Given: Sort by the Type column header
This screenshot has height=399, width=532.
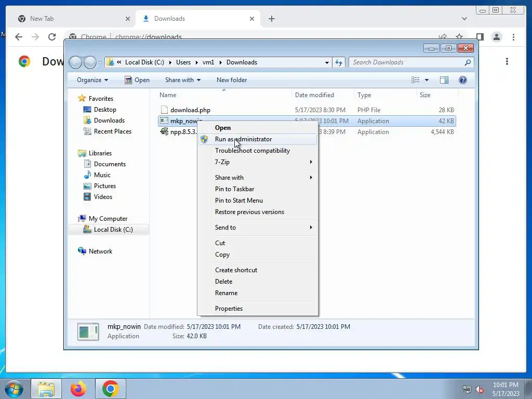Looking at the screenshot, I should tap(364, 95).
